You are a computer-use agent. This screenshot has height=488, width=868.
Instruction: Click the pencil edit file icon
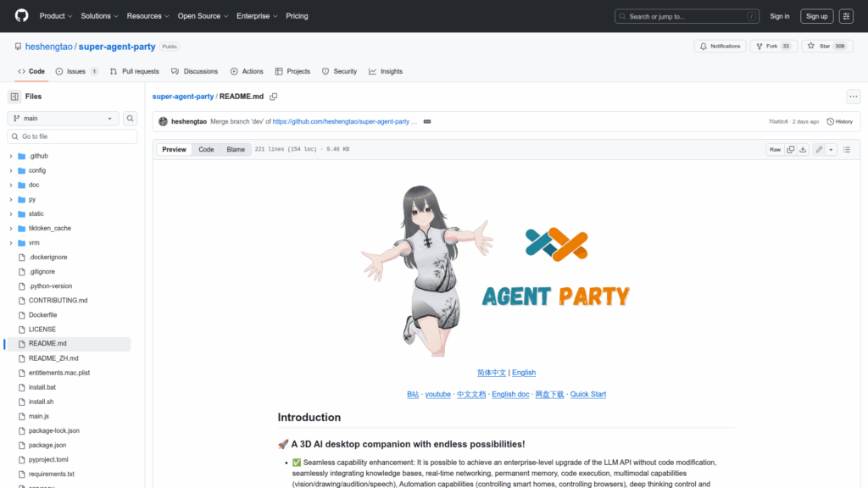click(819, 149)
